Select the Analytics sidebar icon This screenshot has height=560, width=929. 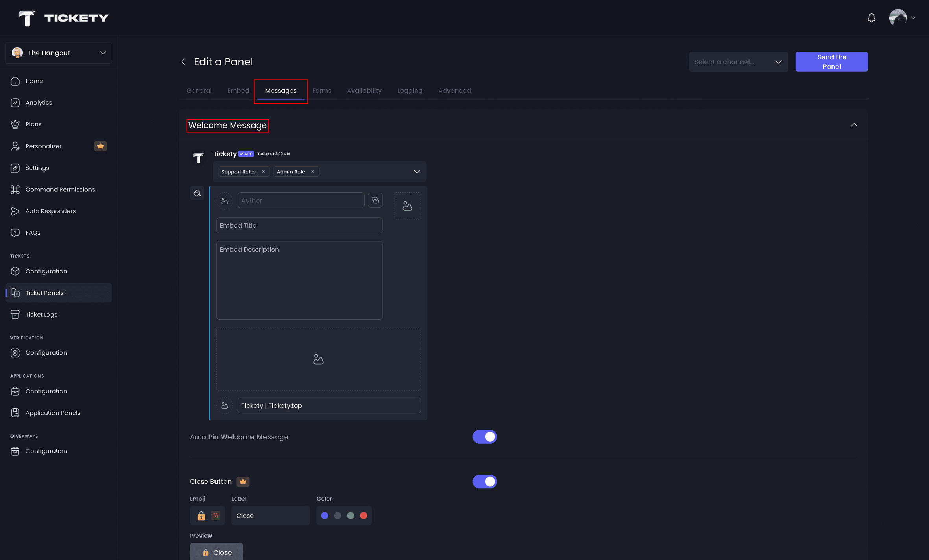point(15,102)
